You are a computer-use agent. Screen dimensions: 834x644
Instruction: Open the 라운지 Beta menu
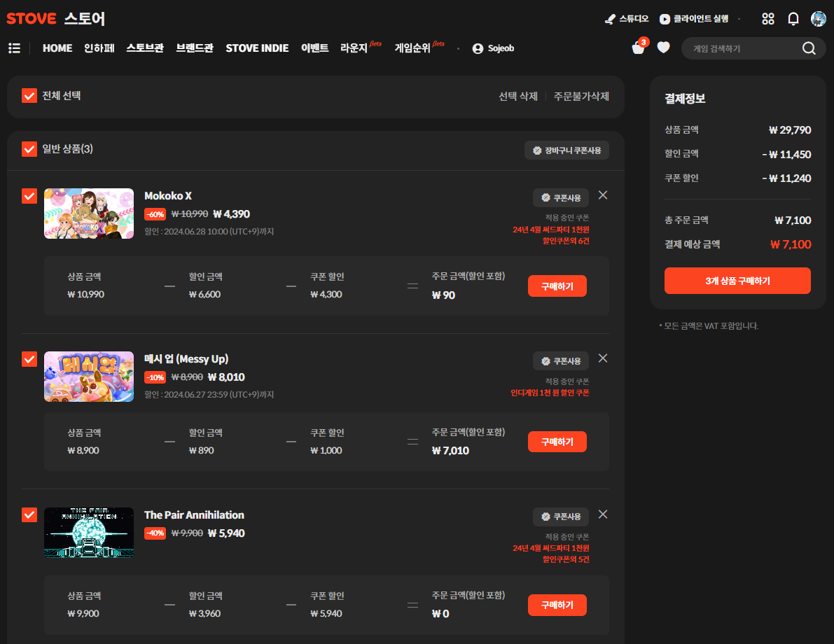point(361,48)
